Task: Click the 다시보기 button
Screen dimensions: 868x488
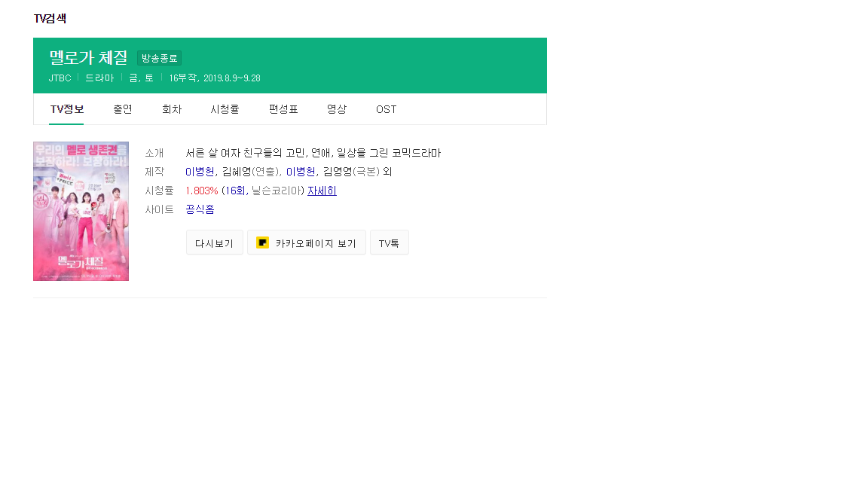Action: tap(214, 242)
